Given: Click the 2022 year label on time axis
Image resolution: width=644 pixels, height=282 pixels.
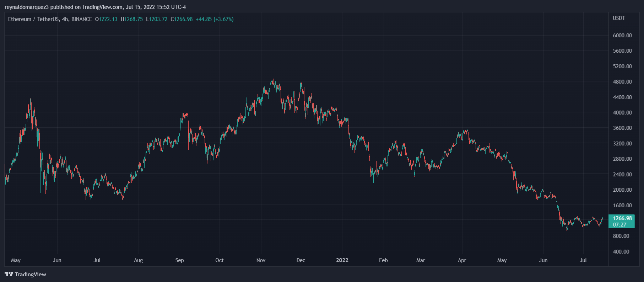Looking at the screenshot, I should pos(342,260).
